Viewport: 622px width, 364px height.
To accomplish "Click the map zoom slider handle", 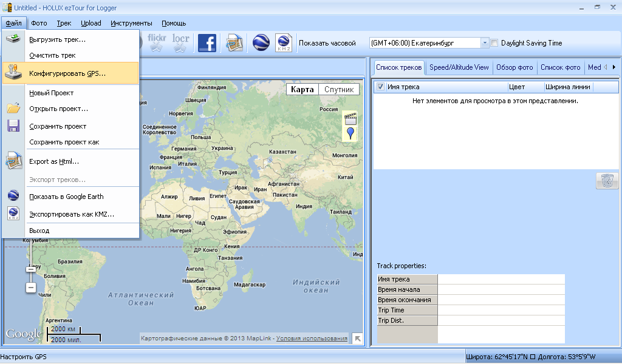I will click(31, 269).
